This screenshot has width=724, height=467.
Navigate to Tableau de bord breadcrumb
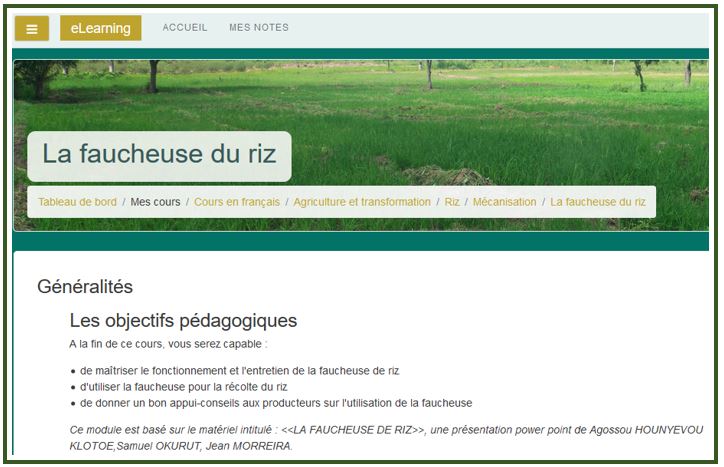tap(77, 202)
